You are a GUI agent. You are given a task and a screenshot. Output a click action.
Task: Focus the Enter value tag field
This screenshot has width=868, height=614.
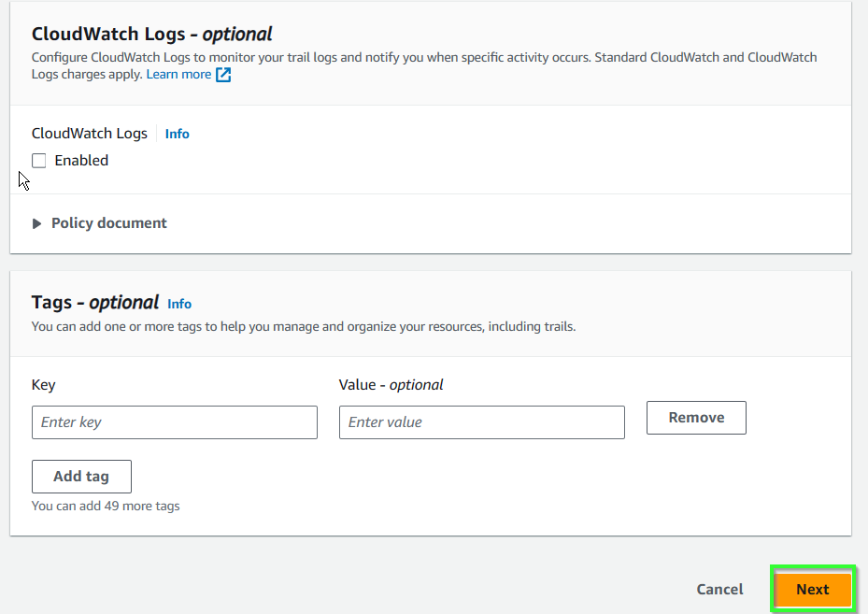click(x=481, y=422)
